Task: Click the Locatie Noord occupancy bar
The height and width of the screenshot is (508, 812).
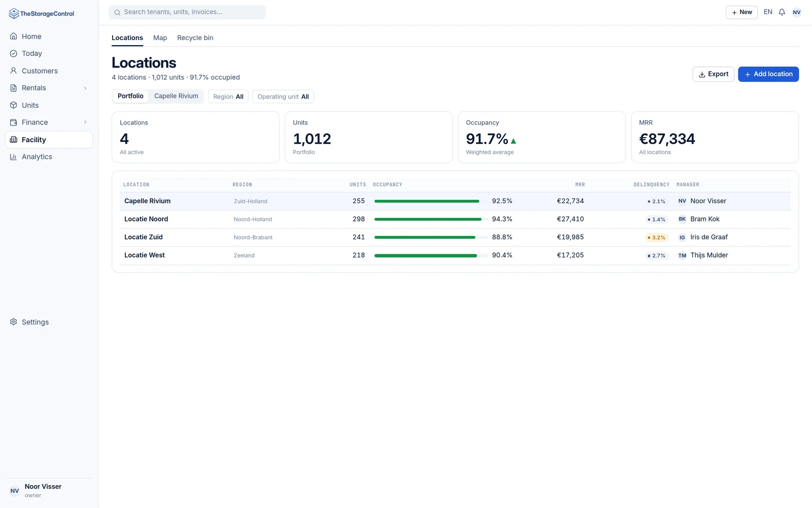Action: 431,219
